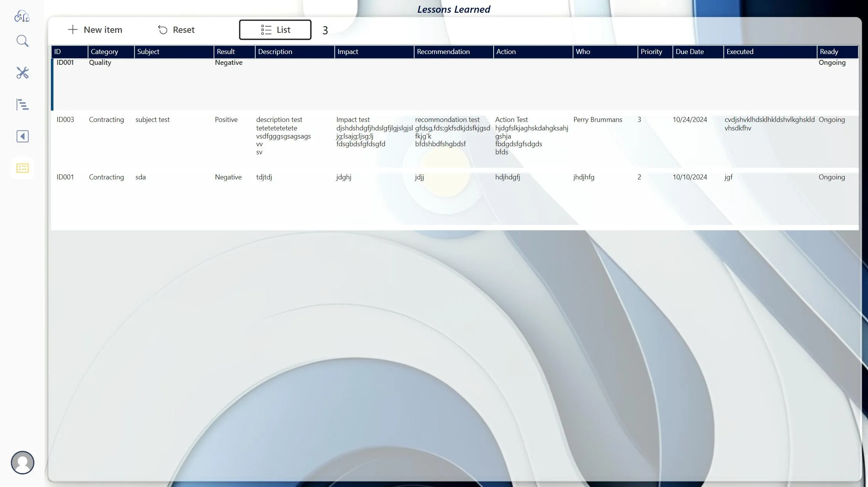The width and height of the screenshot is (868, 487).
Task: Click the 'subject test' cell
Action: tap(152, 120)
